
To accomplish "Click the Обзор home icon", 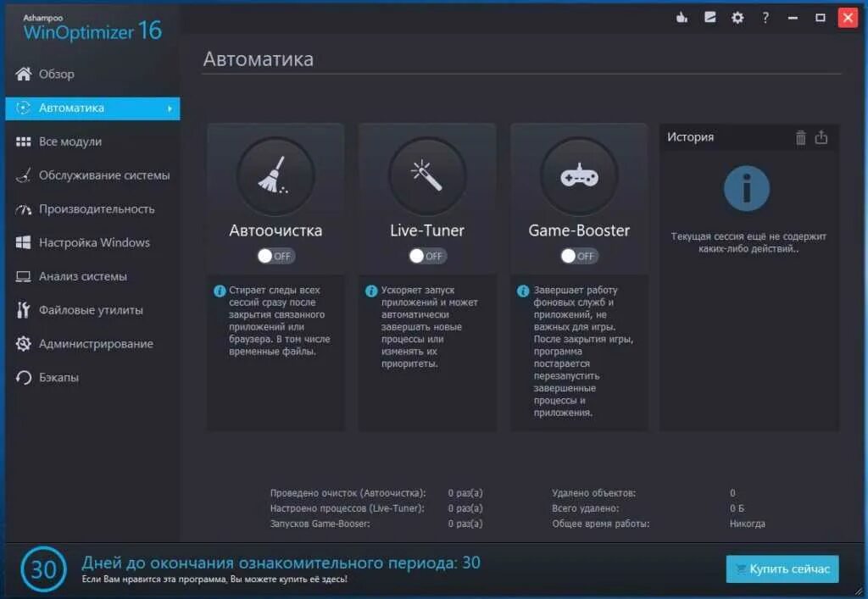I will coord(23,74).
